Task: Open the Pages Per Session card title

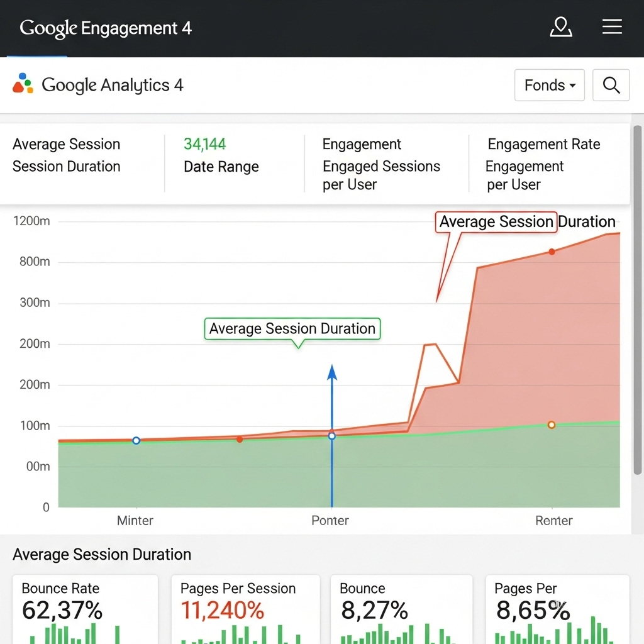Action: point(238,589)
